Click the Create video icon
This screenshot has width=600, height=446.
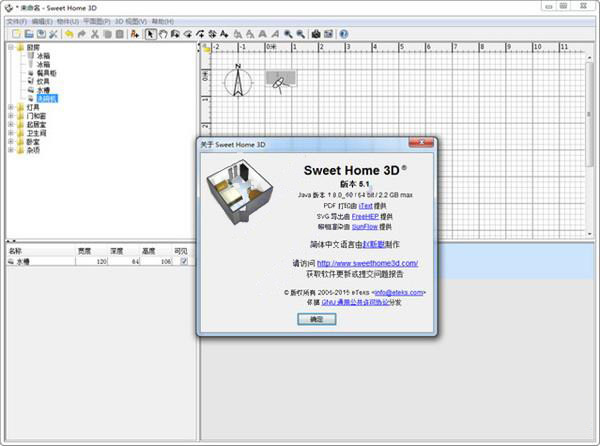coord(328,34)
